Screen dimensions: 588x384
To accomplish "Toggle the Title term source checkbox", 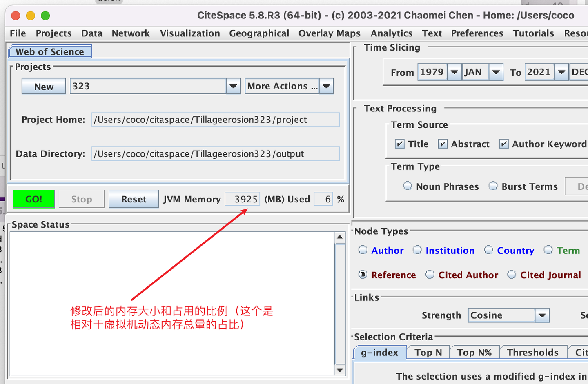I will (400, 144).
